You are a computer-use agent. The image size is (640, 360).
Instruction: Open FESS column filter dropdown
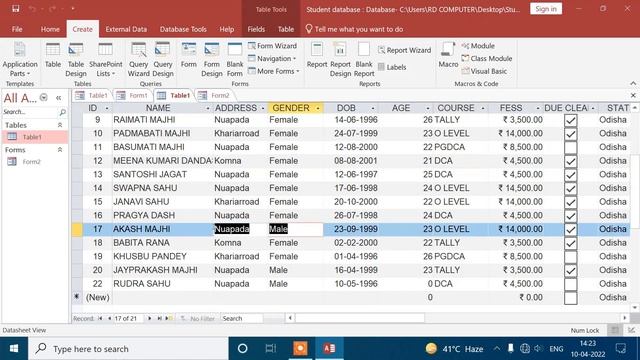[538, 108]
